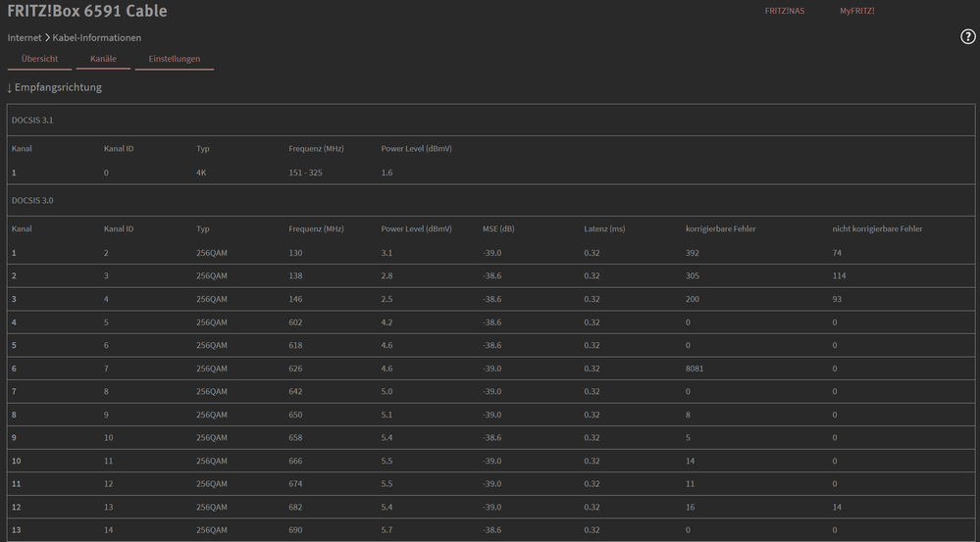Click the Kabel-Informationen breadcrumb
The height and width of the screenshot is (542, 980).
(x=97, y=38)
